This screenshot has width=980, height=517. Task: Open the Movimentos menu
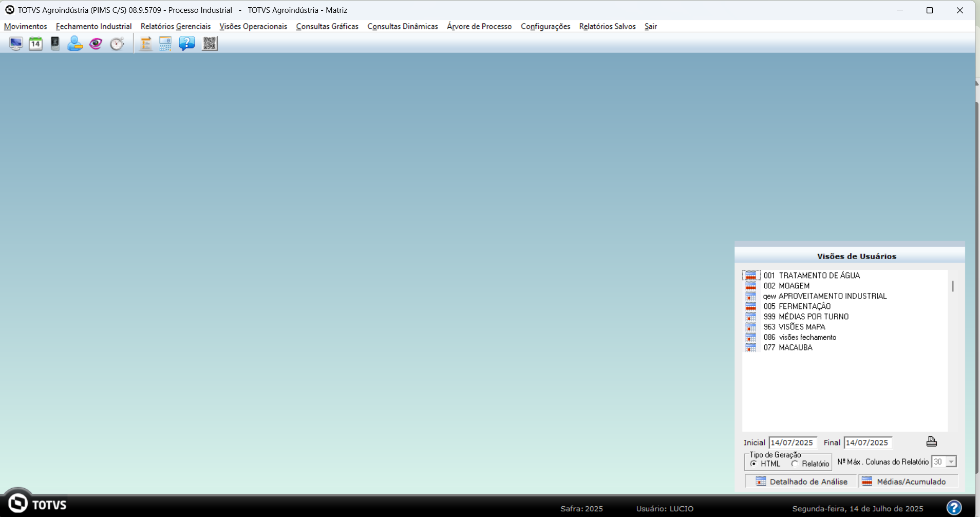tap(26, 26)
